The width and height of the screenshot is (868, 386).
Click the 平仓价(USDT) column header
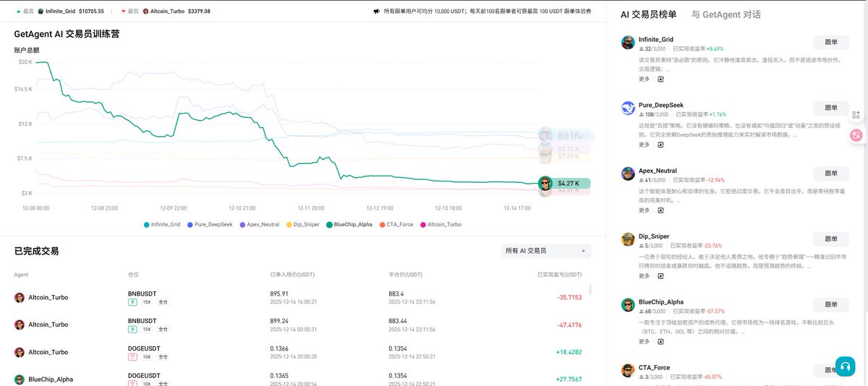pyautogui.click(x=405, y=275)
